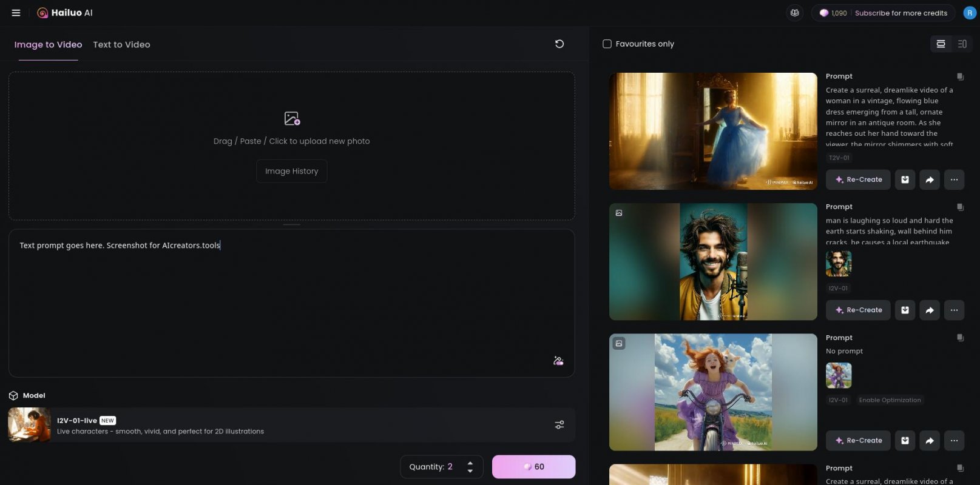Click the upload photo image icon
Screen dimensions: 980x485
coord(292,118)
